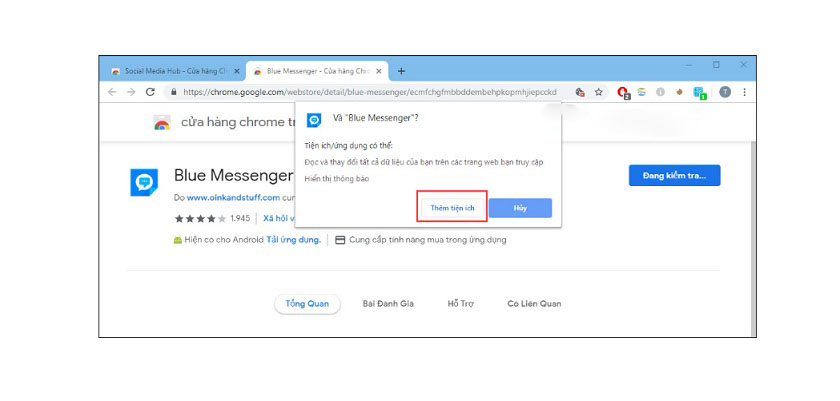Open a new tab with the plus button
Screen dimensions: 840x401
tap(401, 71)
